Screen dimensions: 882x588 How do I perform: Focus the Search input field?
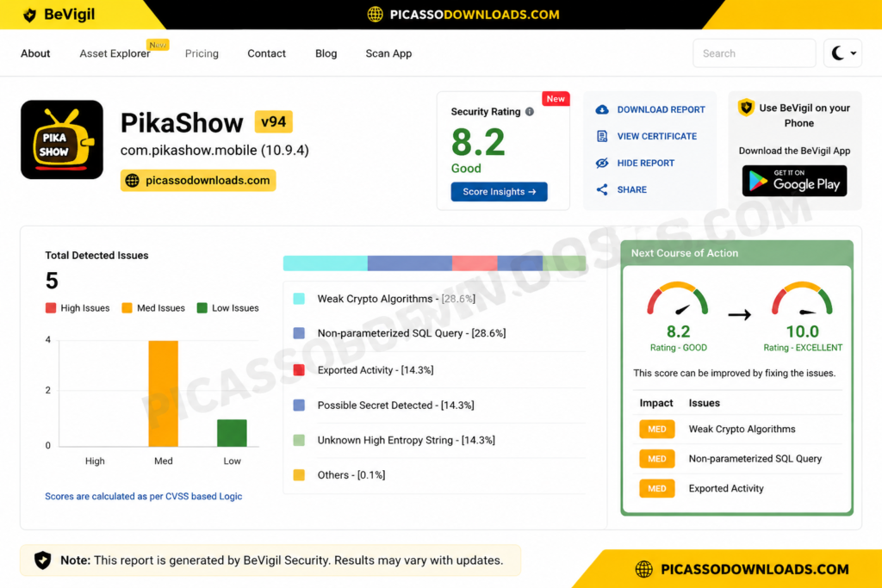(x=755, y=53)
